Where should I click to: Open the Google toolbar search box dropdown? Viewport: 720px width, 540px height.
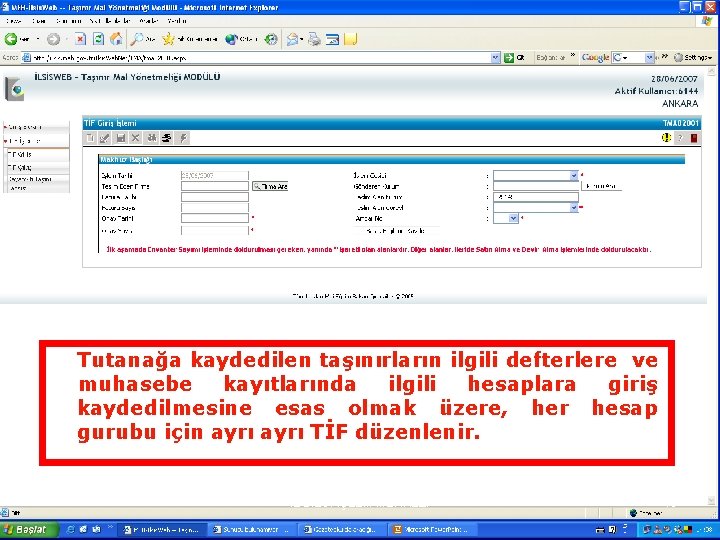pyautogui.click(x=649, y=58)
